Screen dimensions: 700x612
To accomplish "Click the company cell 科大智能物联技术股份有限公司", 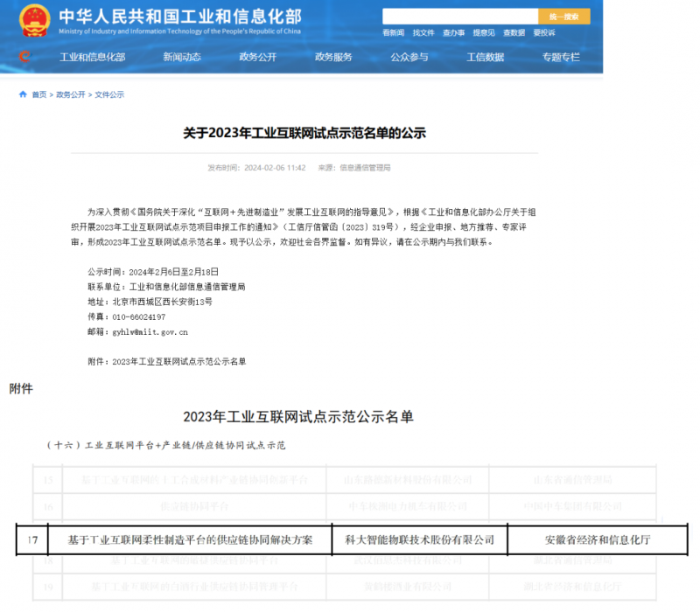I will [420, 539].
